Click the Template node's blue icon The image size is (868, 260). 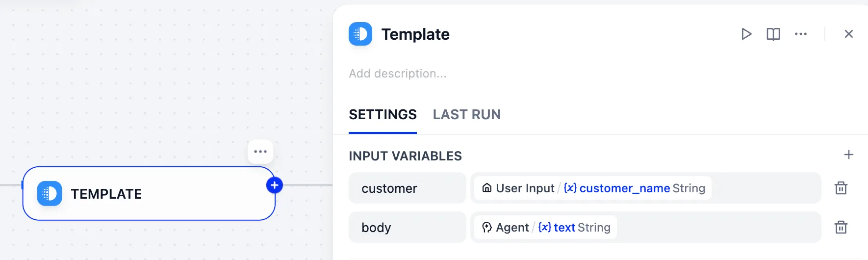50,194
